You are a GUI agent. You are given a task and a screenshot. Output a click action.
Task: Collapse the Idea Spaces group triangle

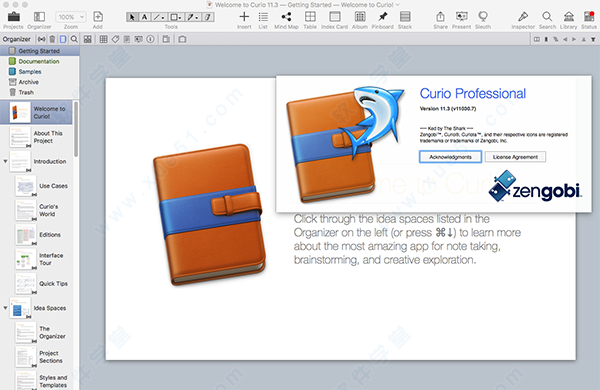[5, 308]
